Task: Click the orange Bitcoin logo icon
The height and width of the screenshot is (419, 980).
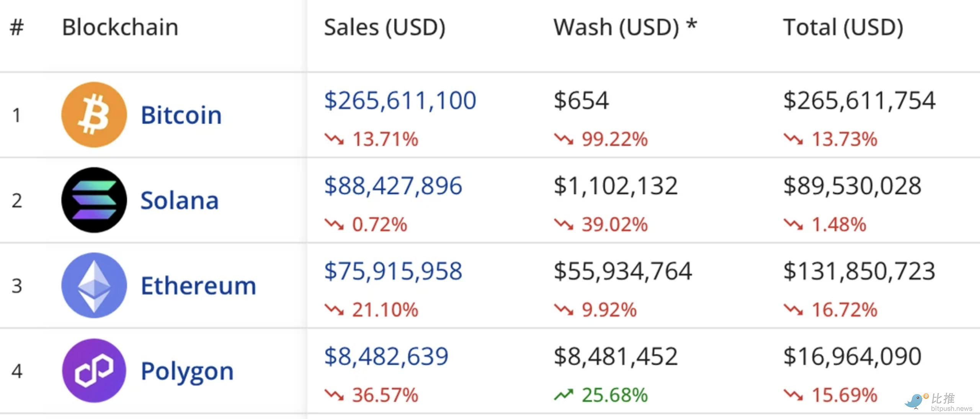Action: [94, 115]
